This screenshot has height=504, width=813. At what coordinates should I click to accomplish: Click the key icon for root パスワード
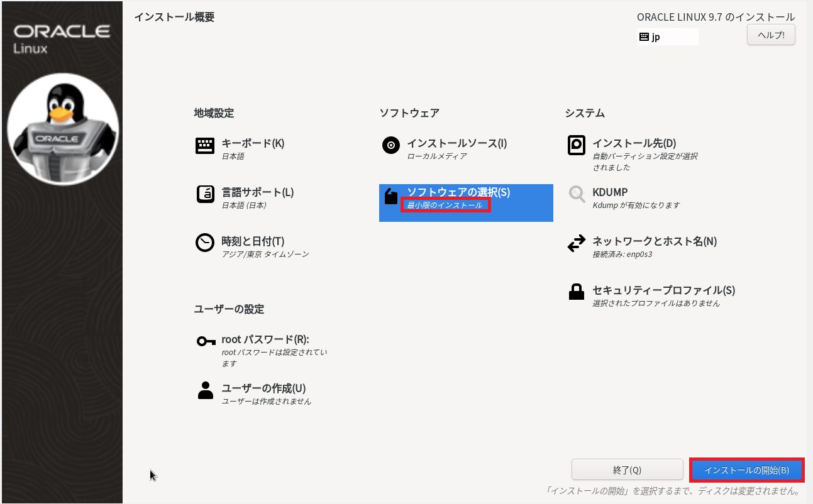click(205, 341)
